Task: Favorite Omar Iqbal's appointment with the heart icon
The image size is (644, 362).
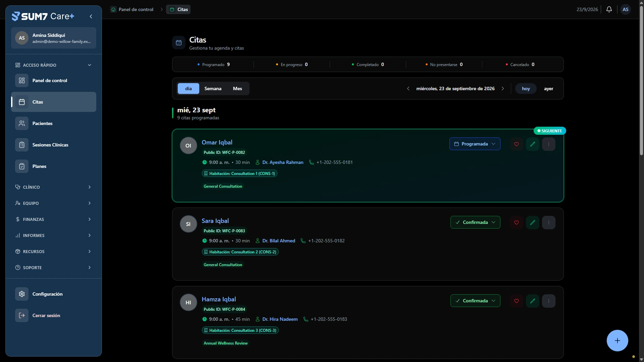Action: pyautogui.click(x=517, y=144)
